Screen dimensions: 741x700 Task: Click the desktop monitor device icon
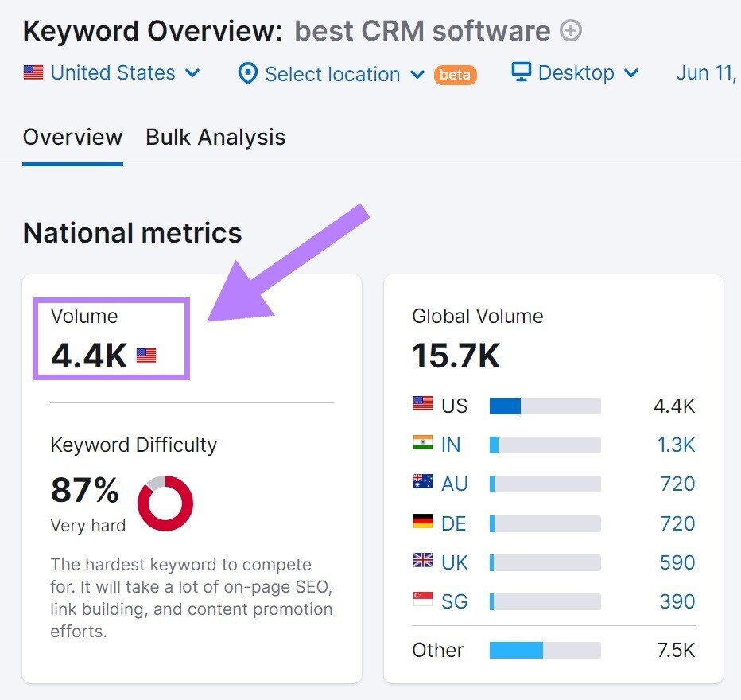521,72
